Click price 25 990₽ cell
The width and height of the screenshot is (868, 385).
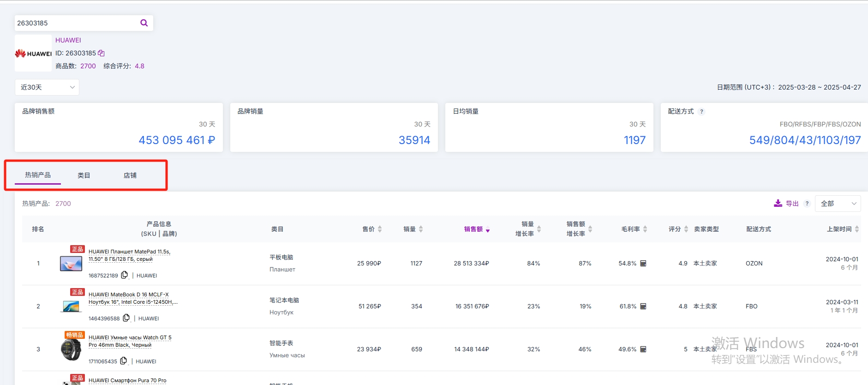(x=369, y=263)
